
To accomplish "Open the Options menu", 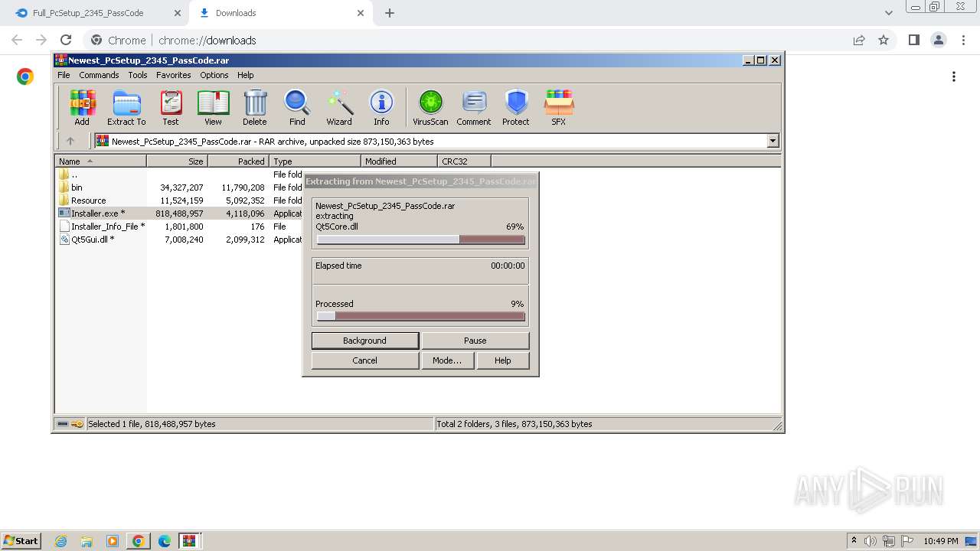I will 214,75.
